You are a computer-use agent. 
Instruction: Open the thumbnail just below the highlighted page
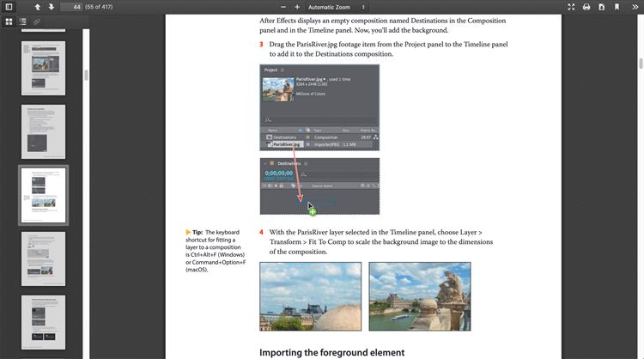coord(43,259)
